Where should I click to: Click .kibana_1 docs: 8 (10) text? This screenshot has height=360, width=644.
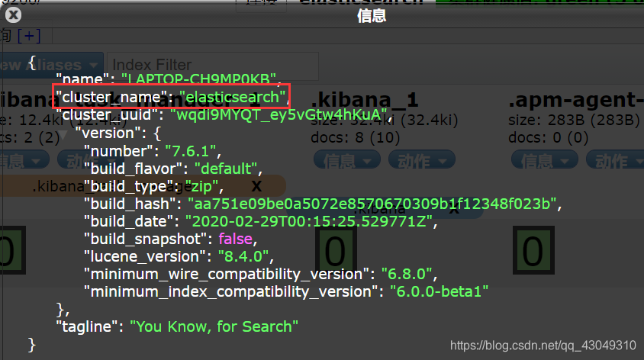pos(356,137)
